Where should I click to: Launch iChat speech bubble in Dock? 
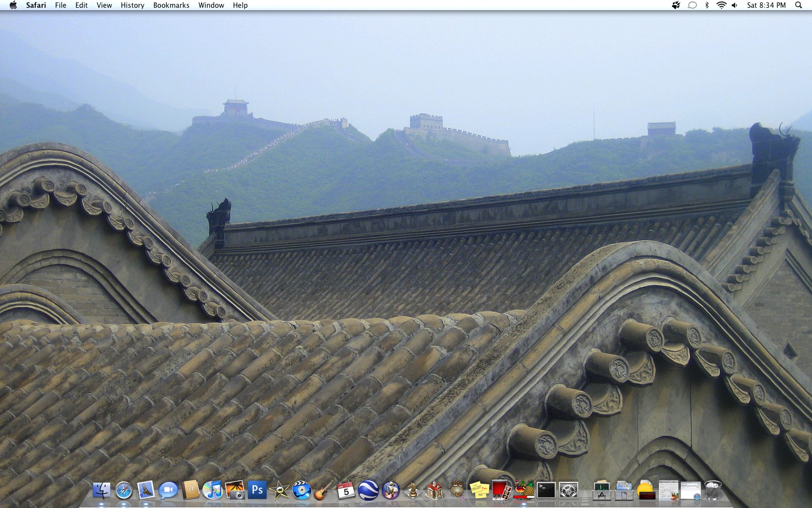(168, 491)
